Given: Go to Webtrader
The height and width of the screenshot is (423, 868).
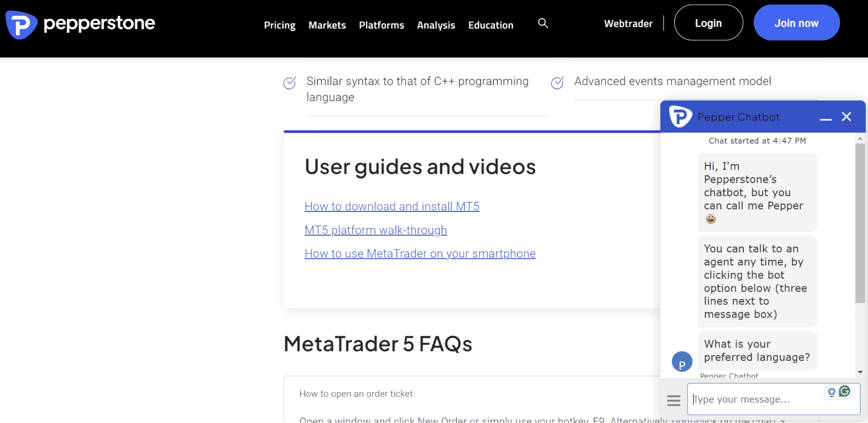Looking at the screenshot, I should tap(628, 23).
